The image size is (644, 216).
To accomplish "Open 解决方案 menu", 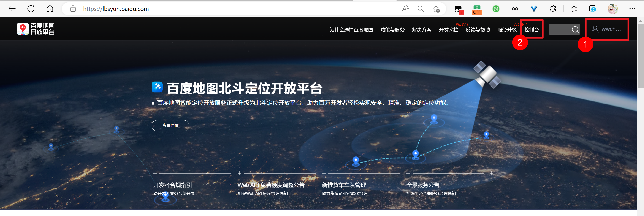I will 422,30.
